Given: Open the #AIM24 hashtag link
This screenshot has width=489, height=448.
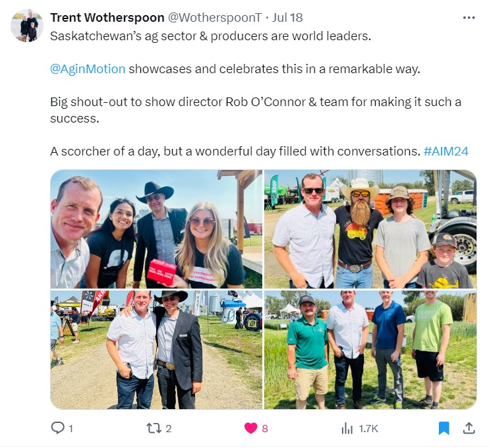Looking at the screenshot, I should click(446, 152).
